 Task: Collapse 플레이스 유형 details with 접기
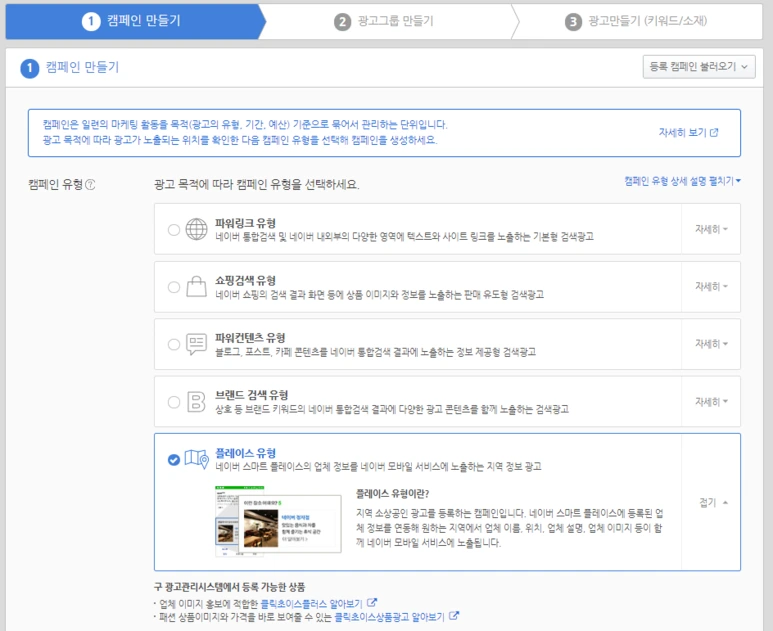click(713, 502)
